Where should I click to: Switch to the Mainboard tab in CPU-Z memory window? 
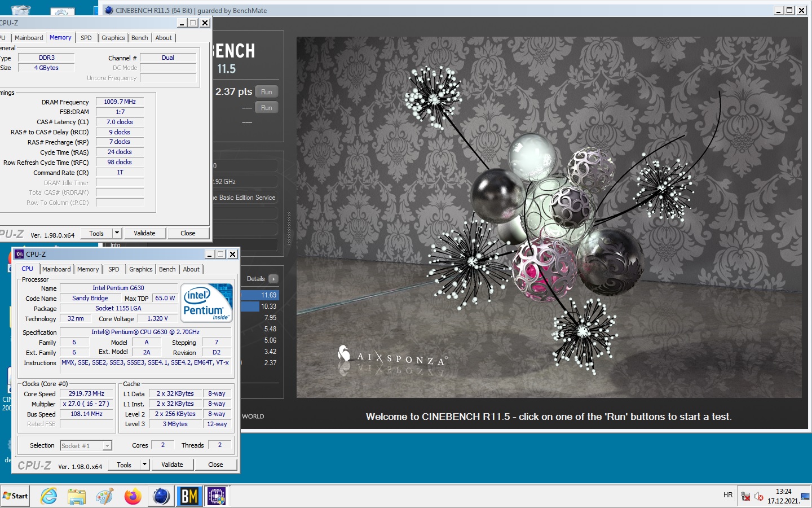point(29,38)
